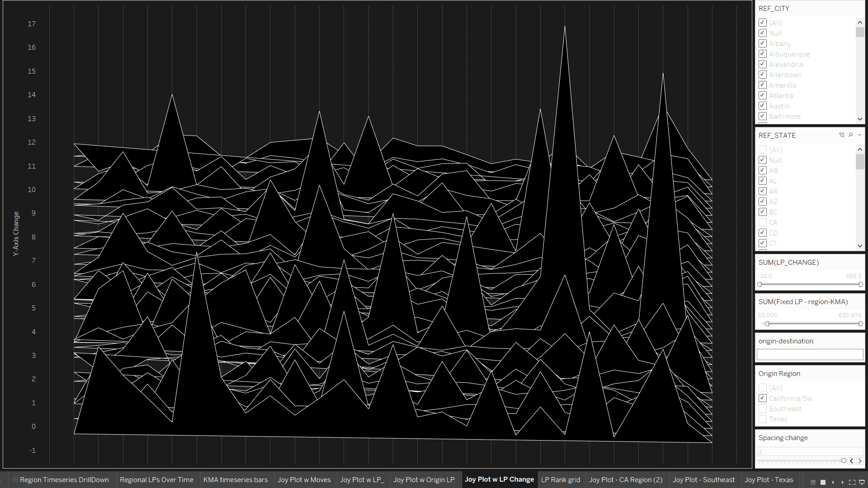Viewport: 868px width, 488px height.
Task: Toggle the (All) checkbox in REF_CITY
Action: click(x=763, y=23)
